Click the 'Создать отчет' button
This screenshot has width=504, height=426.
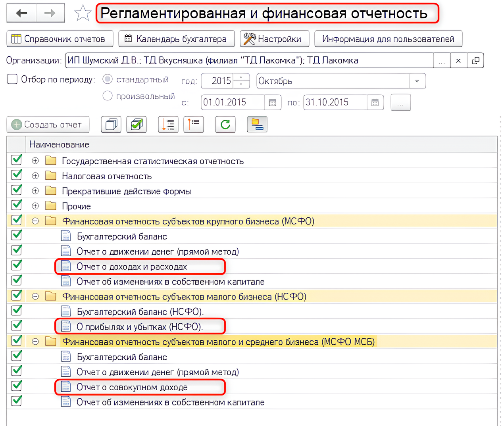click(48, 125)
